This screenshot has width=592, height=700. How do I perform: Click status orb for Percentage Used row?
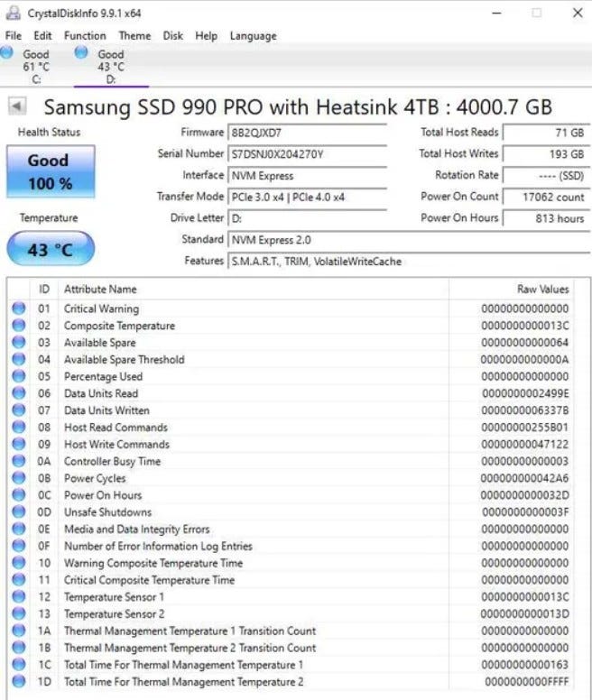click(19, 376)
